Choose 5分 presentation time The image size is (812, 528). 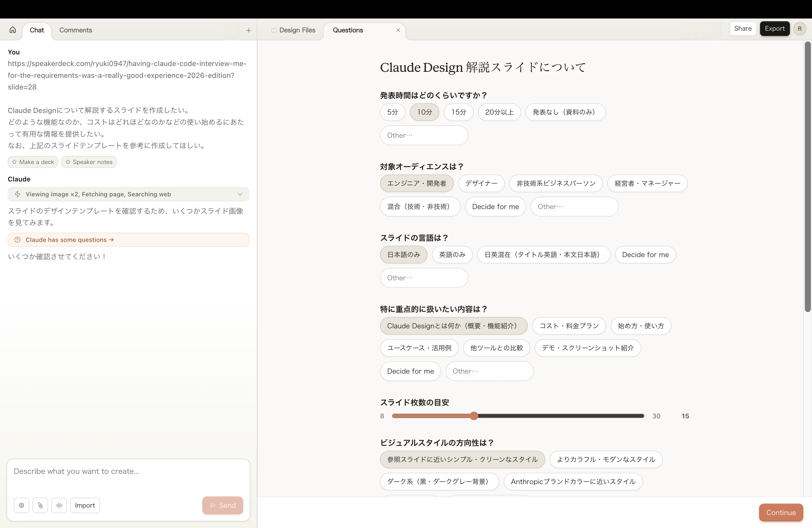coord(392,112)
